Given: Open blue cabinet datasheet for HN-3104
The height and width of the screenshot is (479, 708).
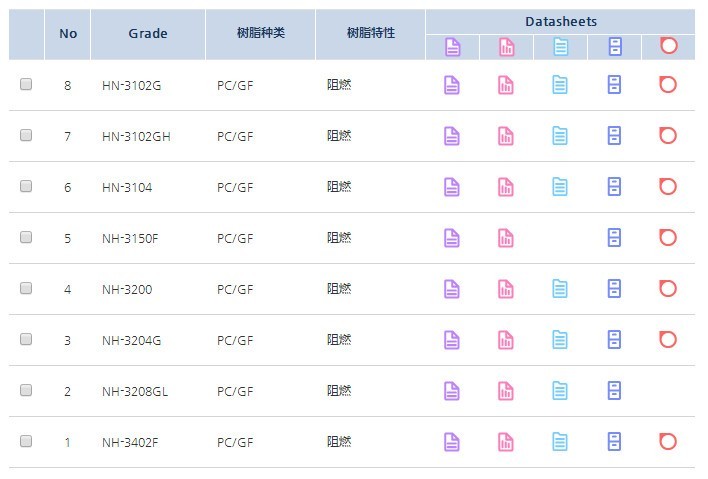Looking at the screenshot, I should click(614, 187).
